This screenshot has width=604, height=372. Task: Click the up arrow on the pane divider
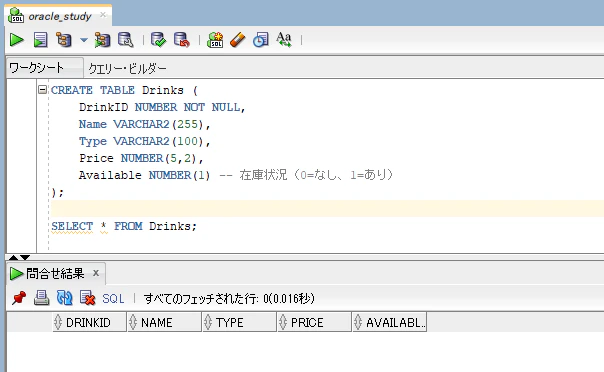pyautogui.click(x=13, y=257)
